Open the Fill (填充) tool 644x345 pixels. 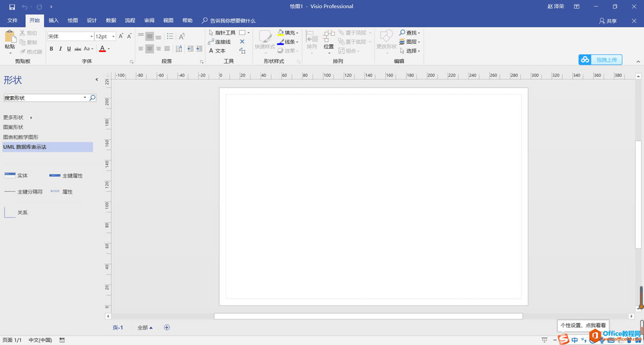pos(288,32)
